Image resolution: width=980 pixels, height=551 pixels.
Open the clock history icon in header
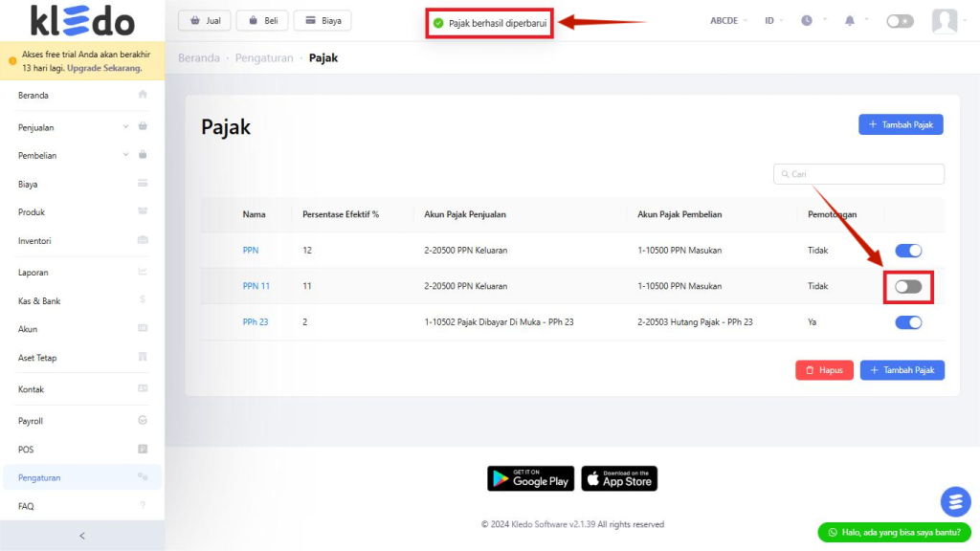point(807,20)
